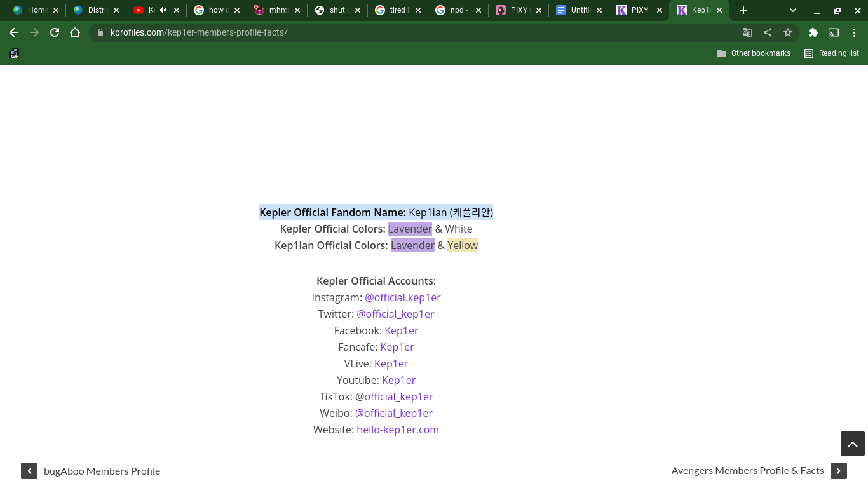Viewport: 868px width, 488px height.
Task: Click the address bar URL
Action: tap(199, 32)
